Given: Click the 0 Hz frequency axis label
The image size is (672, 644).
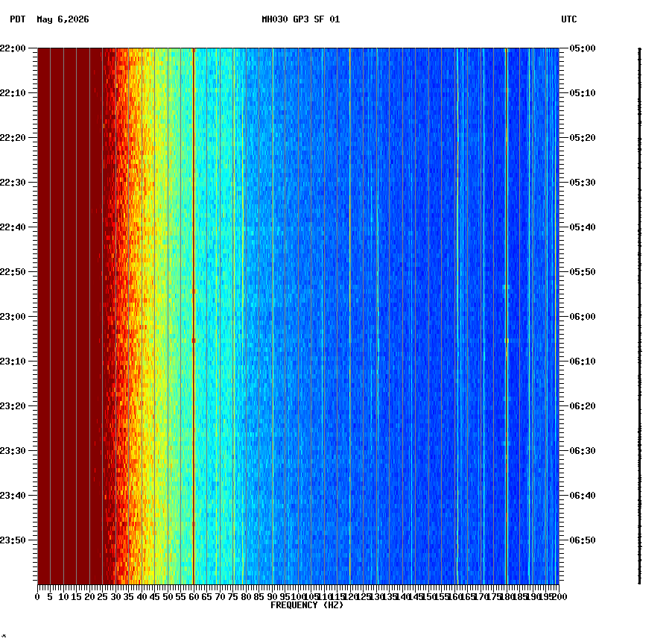Looking at the screenshot, I should pyautogui.click(x=37, y=596).
